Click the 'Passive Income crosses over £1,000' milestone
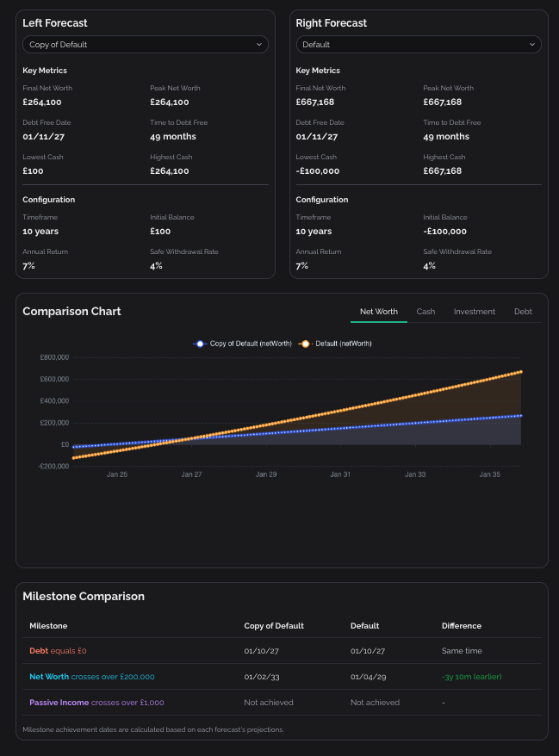 click(96, 703)
